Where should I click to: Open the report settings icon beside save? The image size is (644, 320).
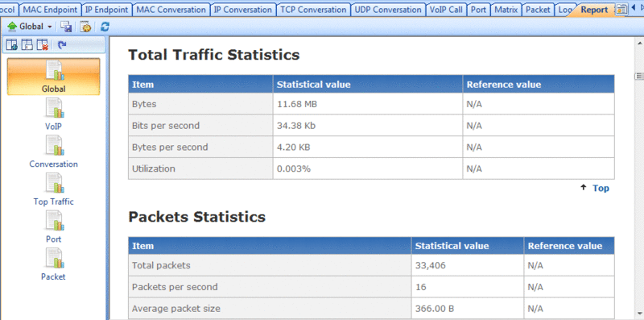[x=85, y=27]
